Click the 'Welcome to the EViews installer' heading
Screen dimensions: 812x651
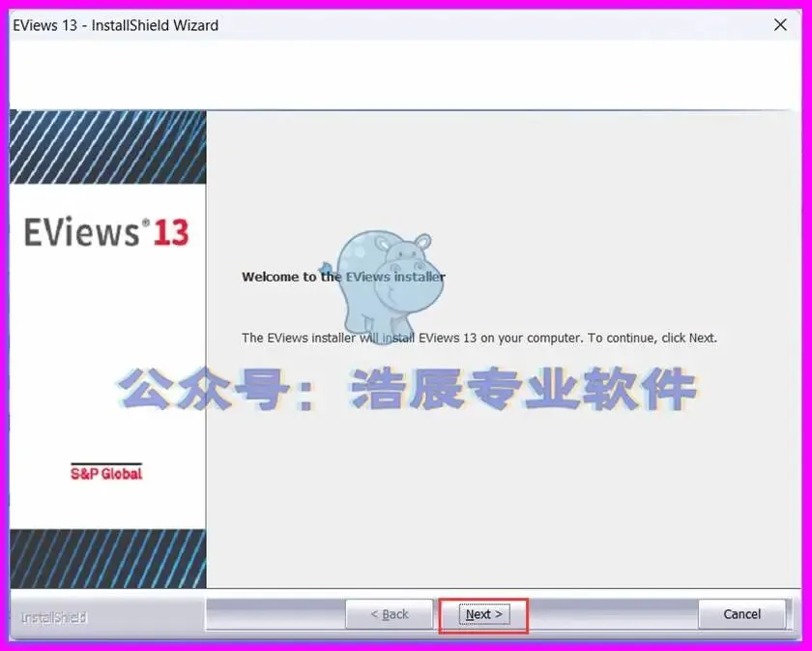pyautogui.click(x=343, y=277)
